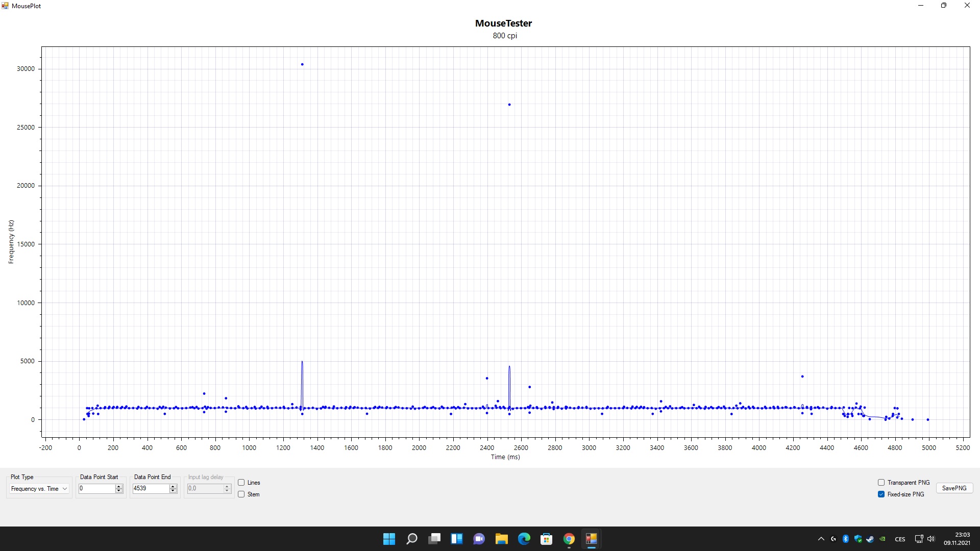
Task: Click the Frequency (Hz) axis label
Action: [x=11, y=242]
